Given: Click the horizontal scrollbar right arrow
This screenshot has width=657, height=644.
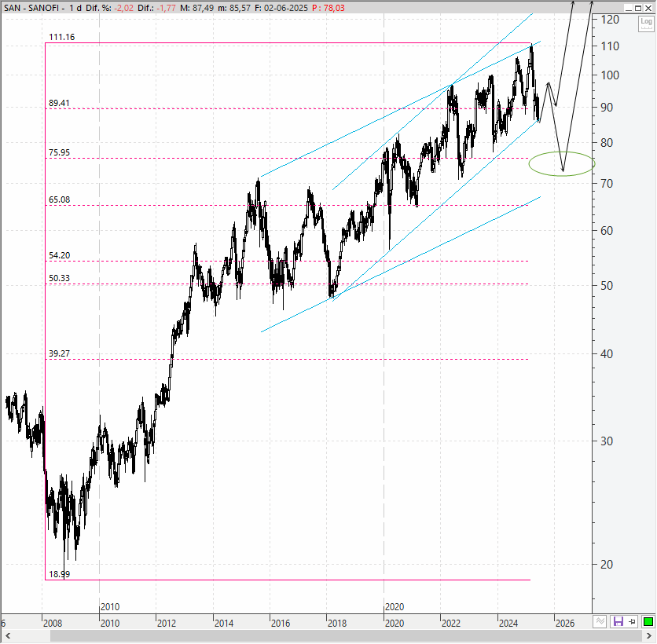Looking at the screenshot, I should tap(649, 636).
